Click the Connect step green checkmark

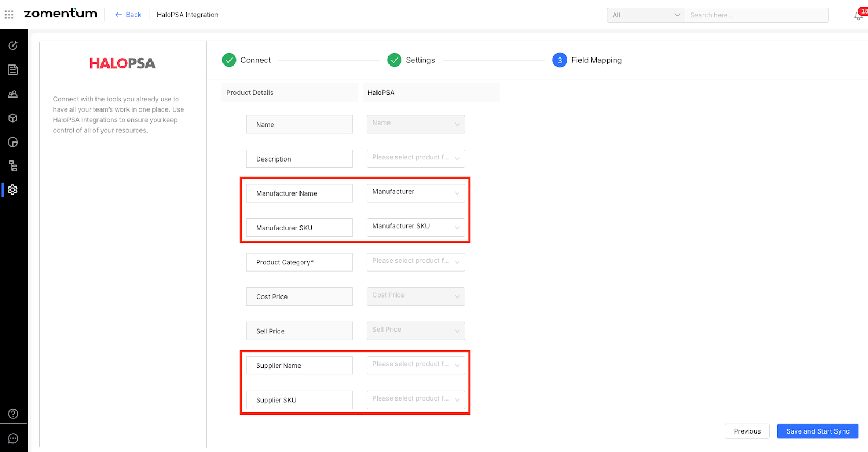pos(229,60)
